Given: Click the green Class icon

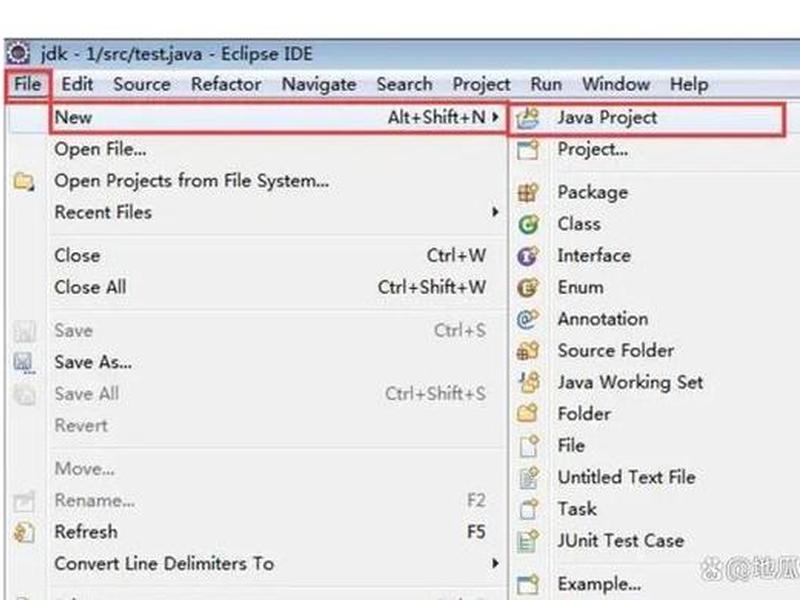Looking at the screenshot, I should pos(528,224).
